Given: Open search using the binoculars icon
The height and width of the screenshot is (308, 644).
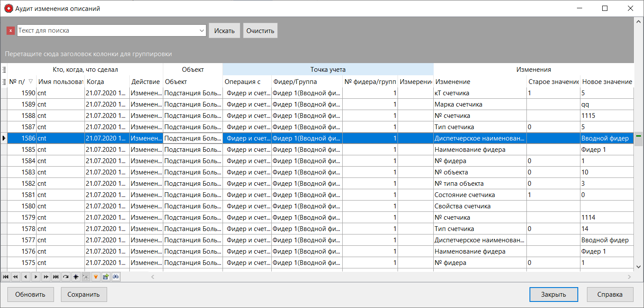Looking at the screenshot, I should pos(116,277).
